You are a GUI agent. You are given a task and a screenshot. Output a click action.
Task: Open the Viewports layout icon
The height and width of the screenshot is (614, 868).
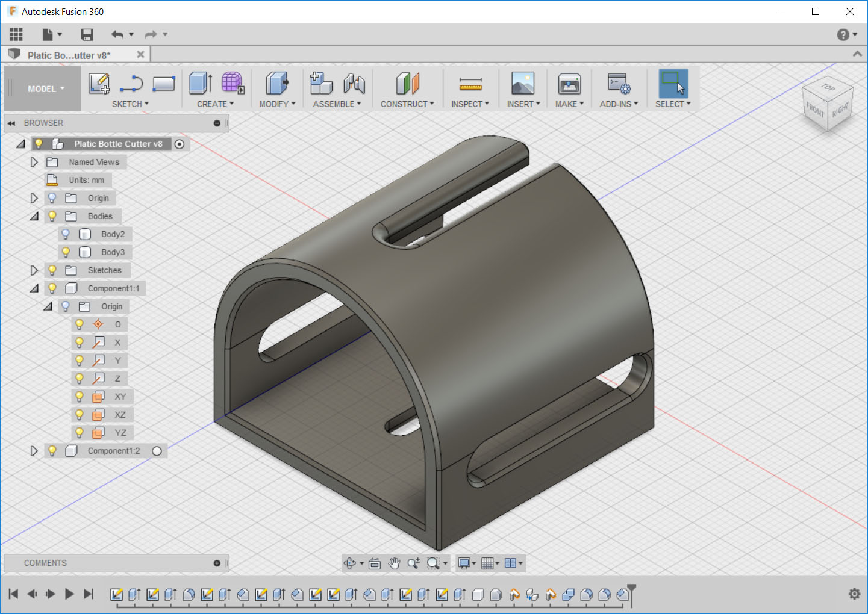coord(511,563)
